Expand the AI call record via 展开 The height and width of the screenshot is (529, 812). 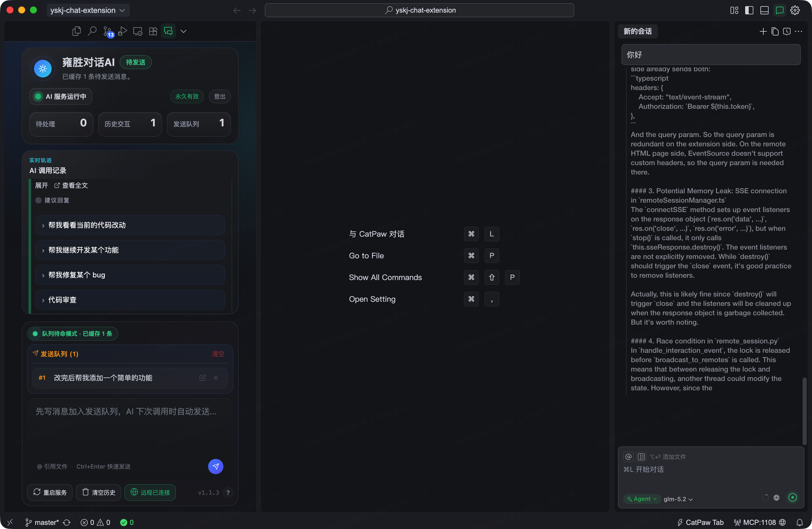pos(42,185)
